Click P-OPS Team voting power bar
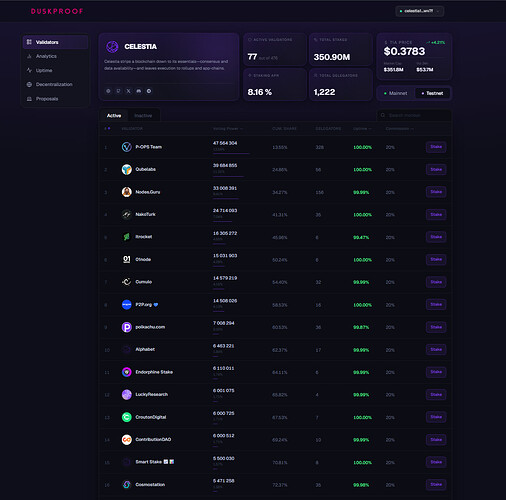This screenshot has width=506, height=500. pyautogui.click(x=231, y=154)
